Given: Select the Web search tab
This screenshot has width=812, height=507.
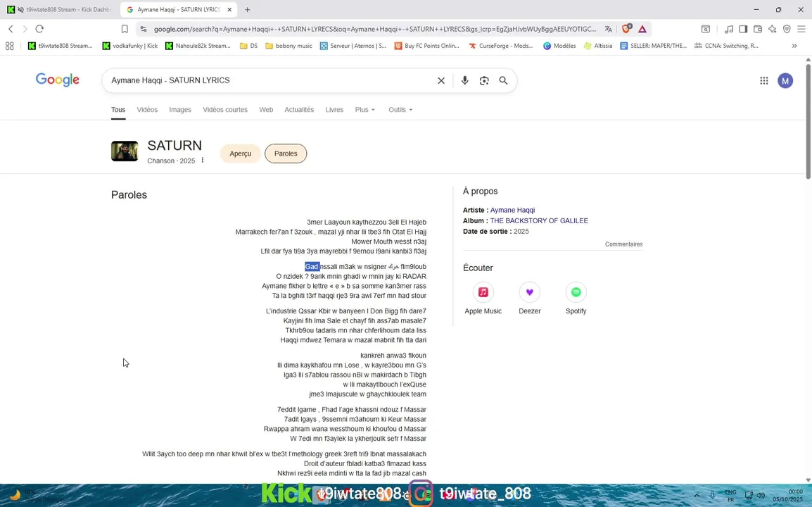Looking at the screenshot, I should point(266,109).
